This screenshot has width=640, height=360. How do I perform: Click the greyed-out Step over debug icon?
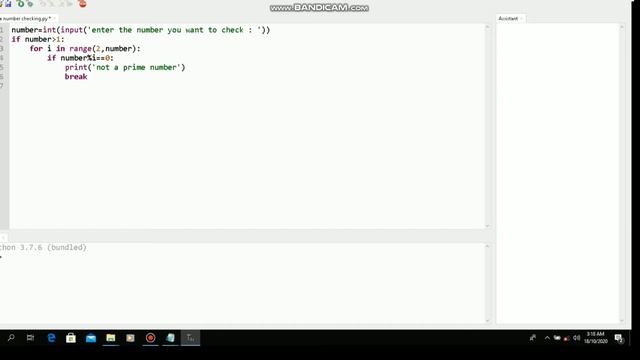[x=43, y=4]
